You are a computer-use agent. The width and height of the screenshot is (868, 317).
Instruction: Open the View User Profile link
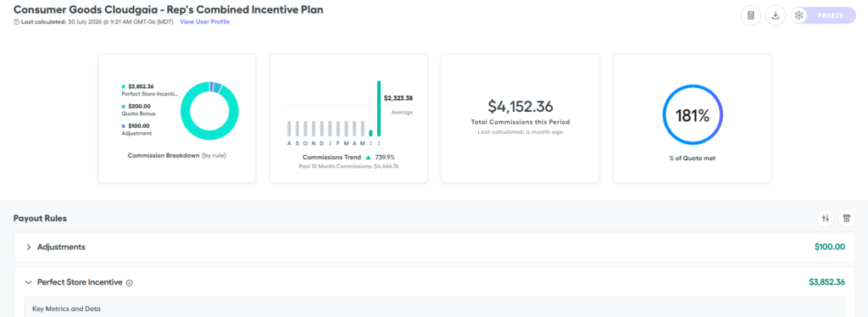pos(205,22)
